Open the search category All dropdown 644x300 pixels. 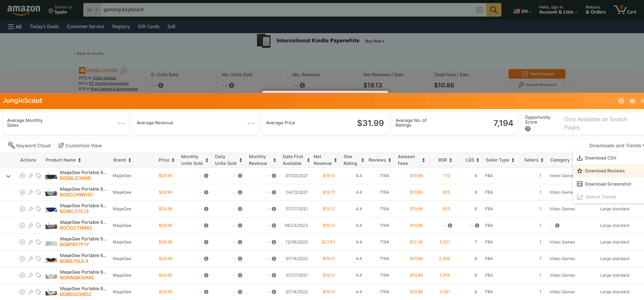tap(92, 10)
